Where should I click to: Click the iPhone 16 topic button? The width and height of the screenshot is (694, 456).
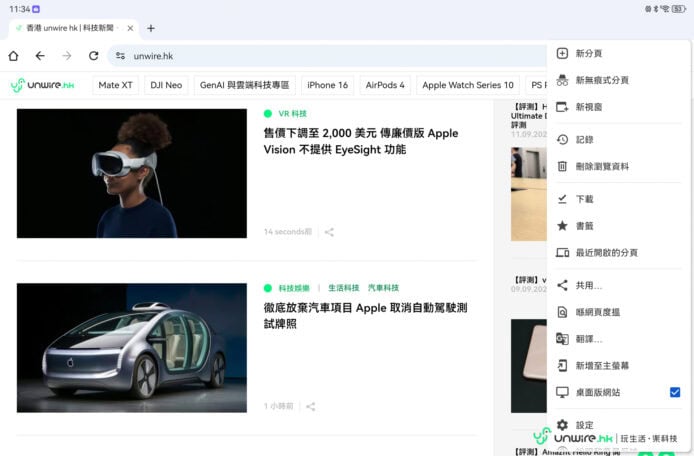pos(327,85)
